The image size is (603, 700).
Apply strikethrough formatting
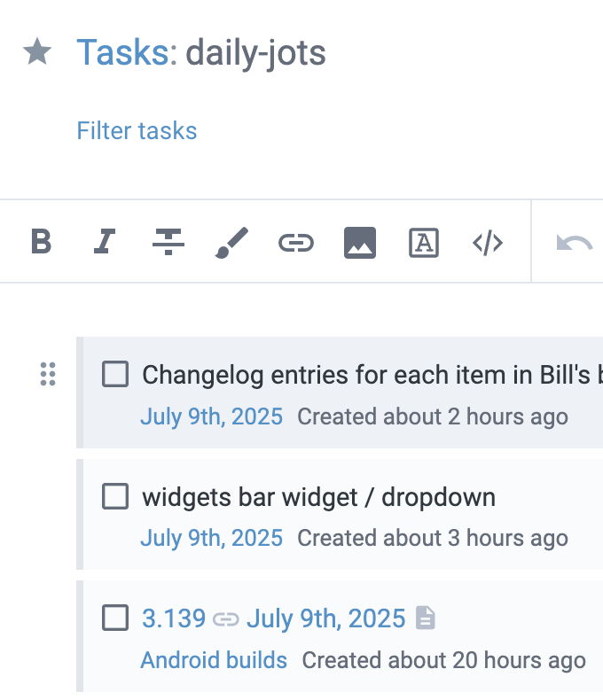[168, 242]
